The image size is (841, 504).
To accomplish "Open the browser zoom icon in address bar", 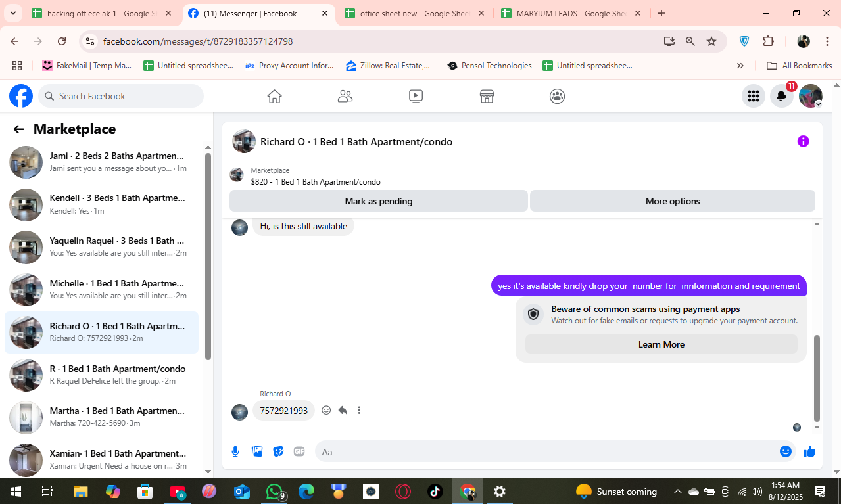I will [690, 41].
